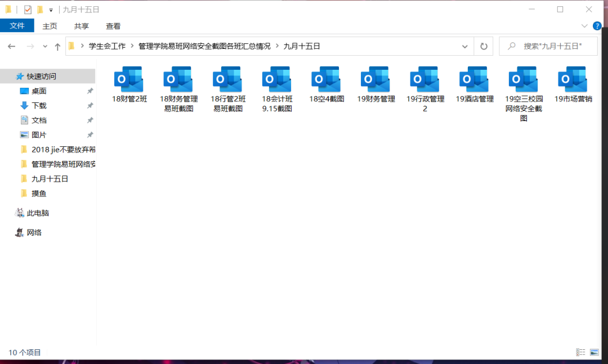Select the 18行管2班易班截图 file icon
608x364 pixels.
tap(227, 80)
